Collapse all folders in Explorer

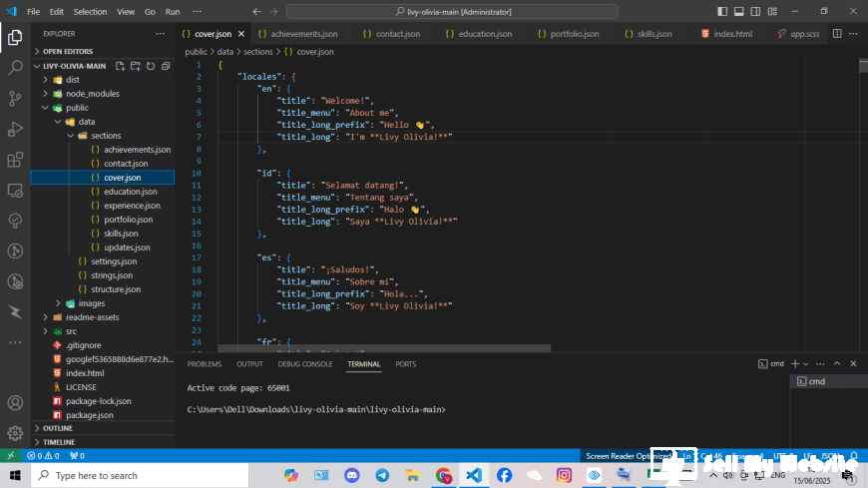pos(165,66)
